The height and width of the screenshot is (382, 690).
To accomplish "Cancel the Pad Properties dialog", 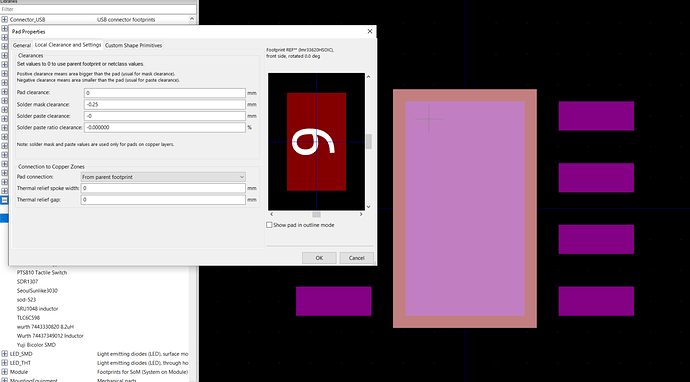I will (356, 258).
